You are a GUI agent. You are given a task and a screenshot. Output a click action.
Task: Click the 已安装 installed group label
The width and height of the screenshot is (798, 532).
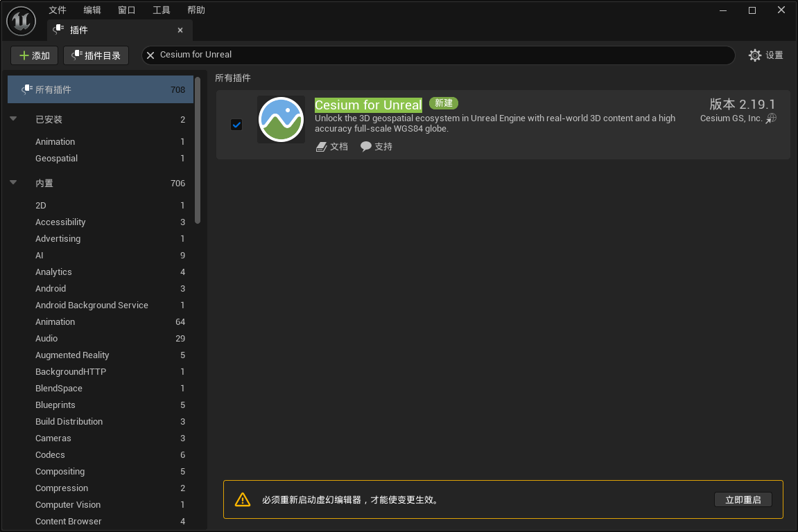tap(49, 120)
